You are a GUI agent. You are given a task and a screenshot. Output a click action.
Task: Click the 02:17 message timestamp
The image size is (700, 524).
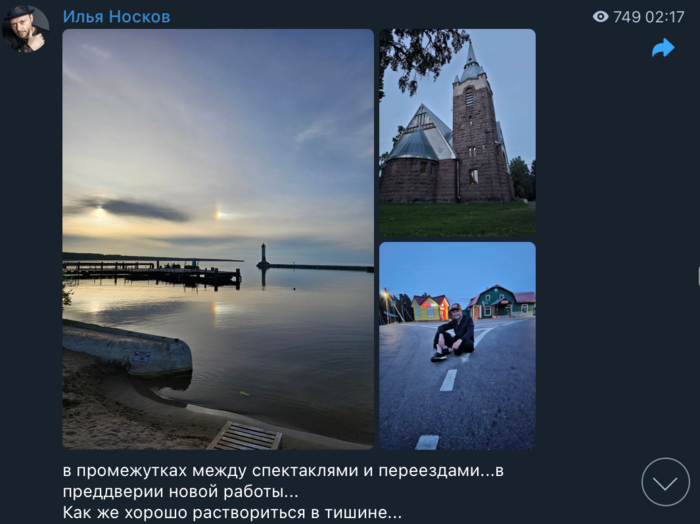[664, 17]
